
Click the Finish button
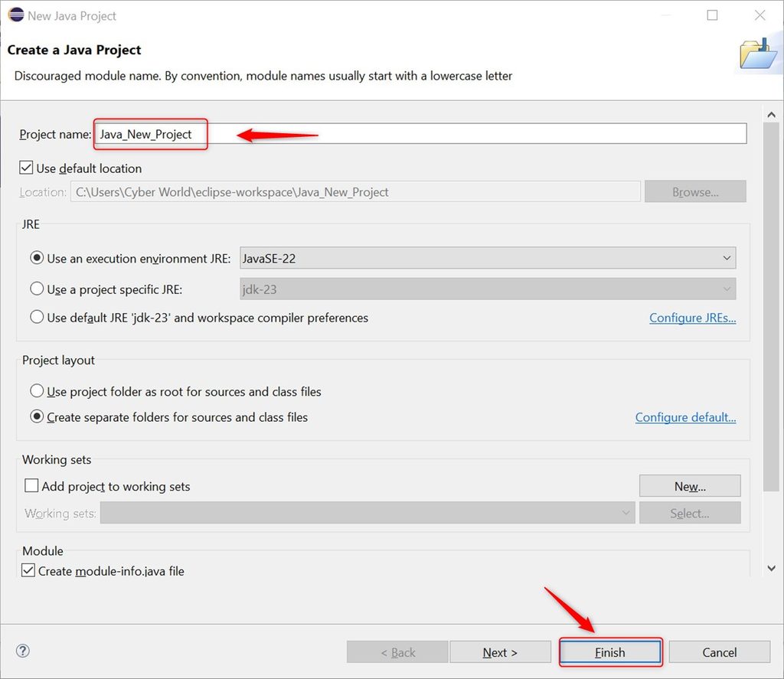tap(610, 652)
